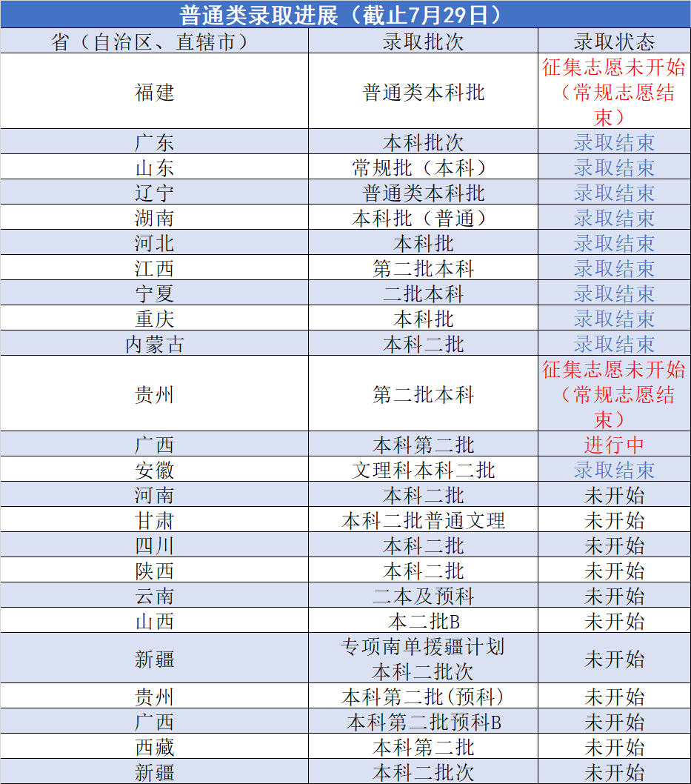Click the '重庆' province cell

(154, 319)
